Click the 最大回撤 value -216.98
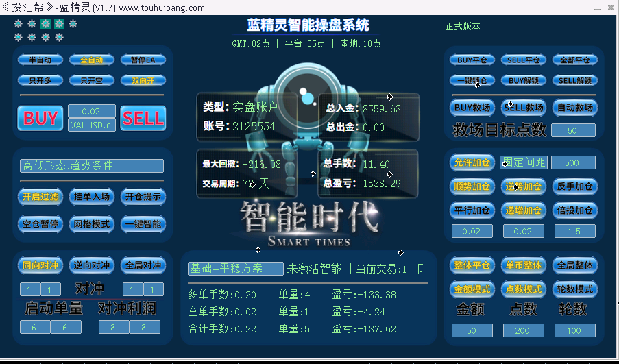The width and height of the screenshot is (619, 364). tap(262, 165)
